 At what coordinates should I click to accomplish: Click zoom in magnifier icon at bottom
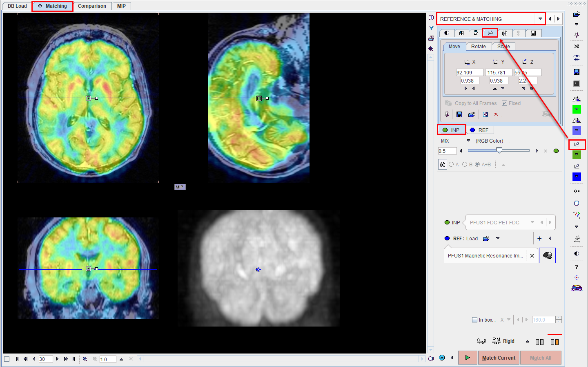[85, 359]
